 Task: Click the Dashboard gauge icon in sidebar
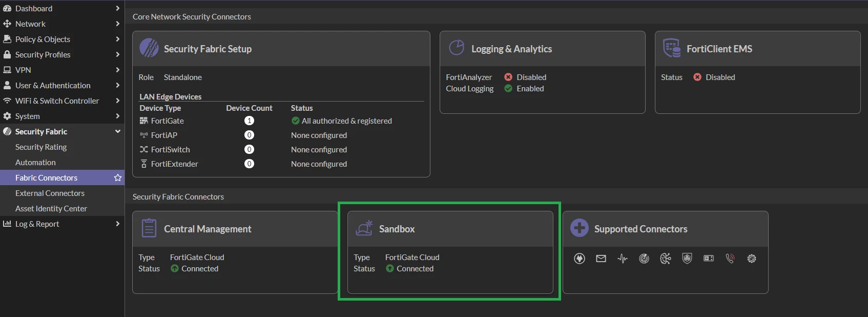pos(7,8)
